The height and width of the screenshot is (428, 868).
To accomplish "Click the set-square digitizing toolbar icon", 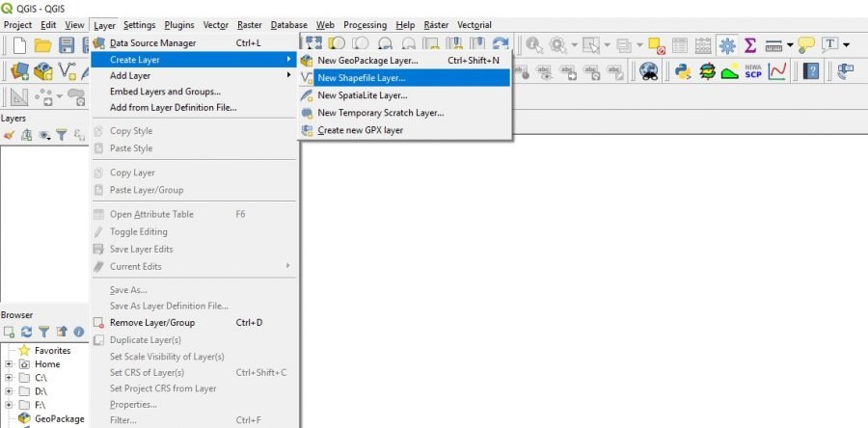I will click(19, 96).
